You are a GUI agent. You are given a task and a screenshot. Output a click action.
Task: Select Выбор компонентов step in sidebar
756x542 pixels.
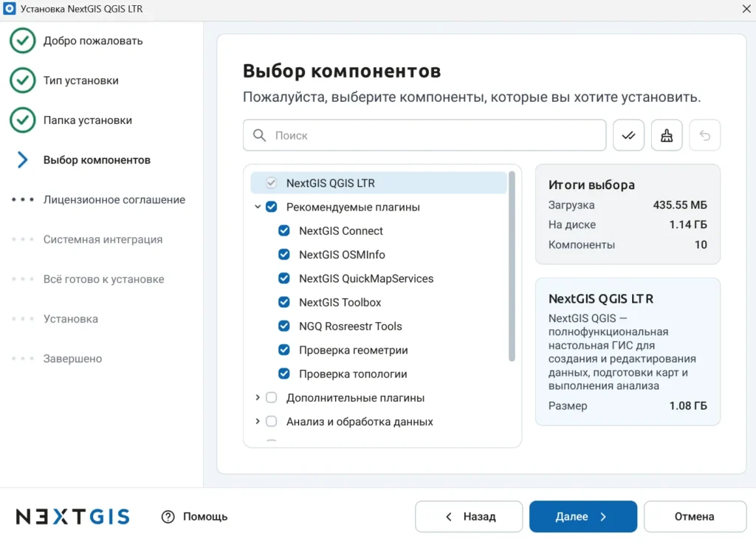pyautogui.click(x=97, y=160)
